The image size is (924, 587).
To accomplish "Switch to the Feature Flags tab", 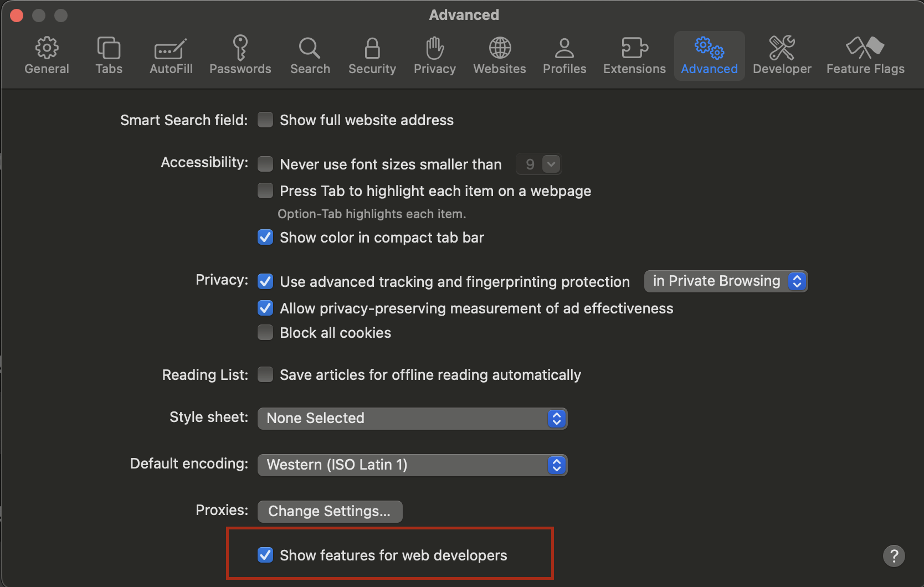I will click(x=865, y=55).
